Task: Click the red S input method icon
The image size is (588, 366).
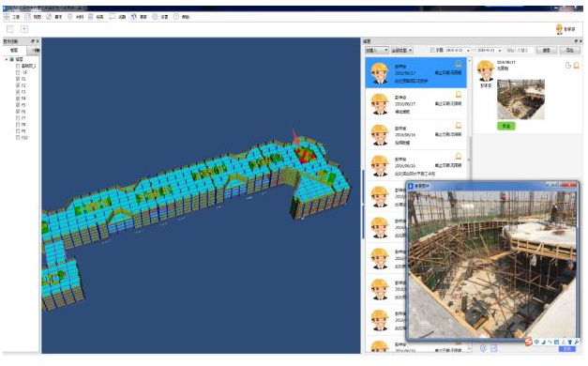Action: (x=528, y=342)
